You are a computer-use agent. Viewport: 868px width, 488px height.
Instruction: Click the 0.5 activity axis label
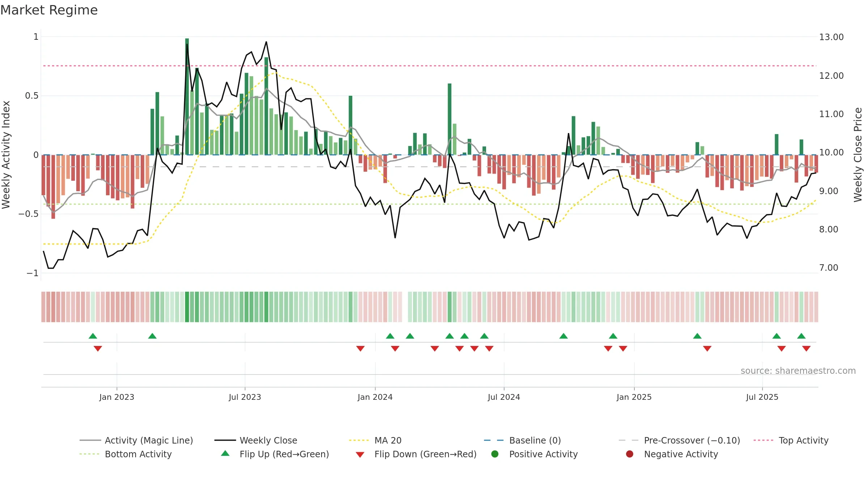[31, 96]
